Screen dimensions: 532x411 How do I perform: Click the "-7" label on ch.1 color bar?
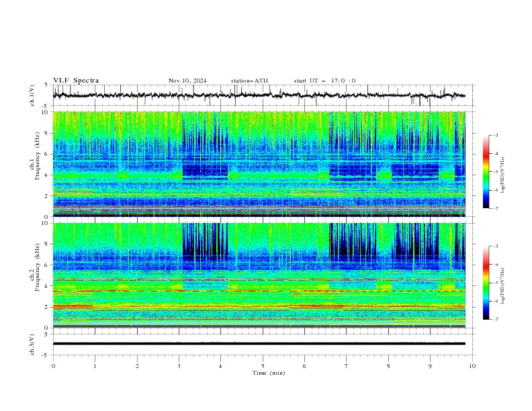click(496, 208)
